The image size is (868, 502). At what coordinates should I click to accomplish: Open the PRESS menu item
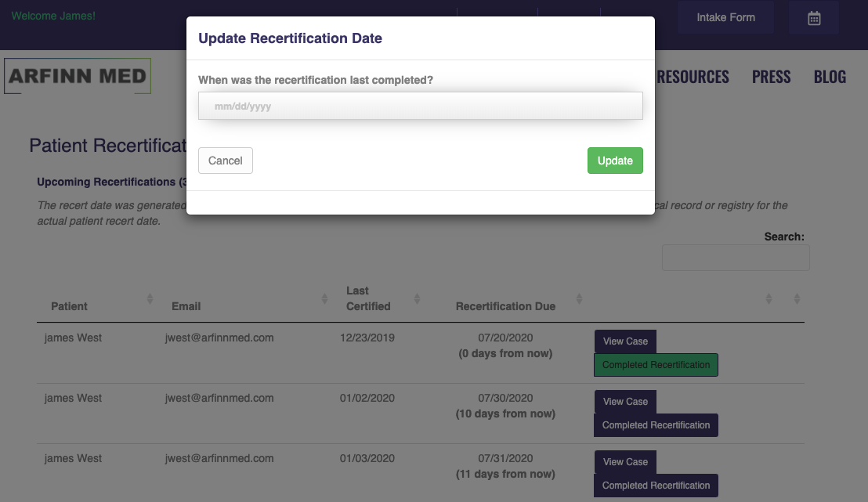point(771,77)
